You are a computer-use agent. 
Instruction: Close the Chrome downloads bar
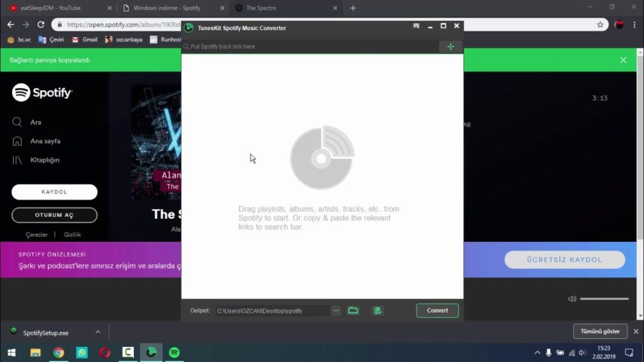(636, 331)
